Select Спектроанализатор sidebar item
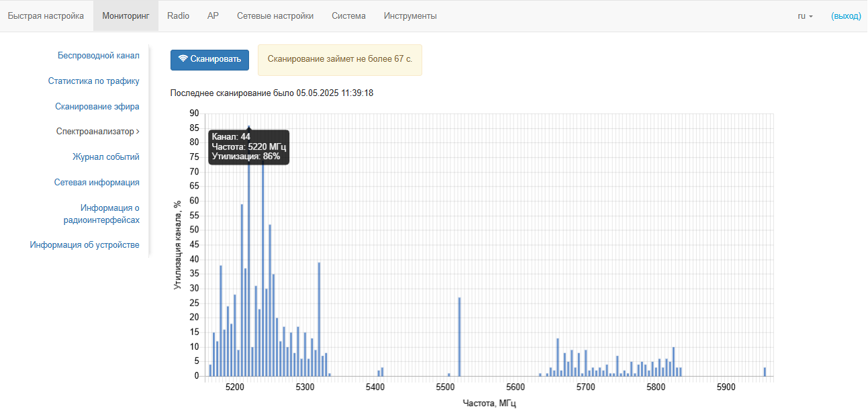Screen dimensions: 868x415 click(97, 132)
